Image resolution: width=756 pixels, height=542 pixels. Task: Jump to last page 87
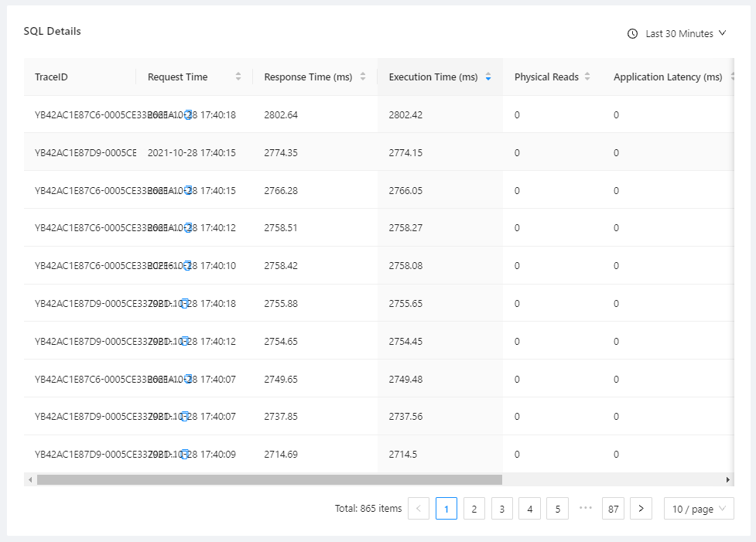click(x=613, y=509)
